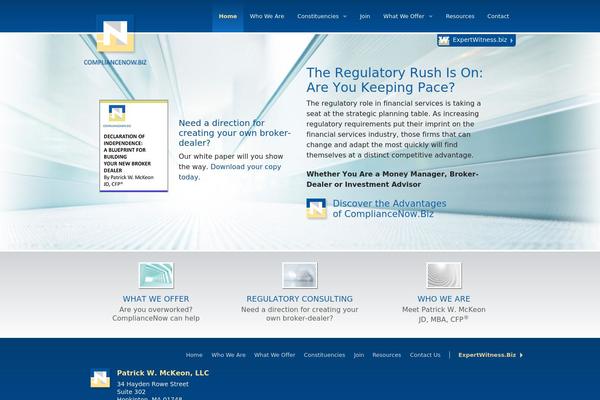Expand the What We Offer dropdown menu
The image size is (600, 400).
(408, 16)
